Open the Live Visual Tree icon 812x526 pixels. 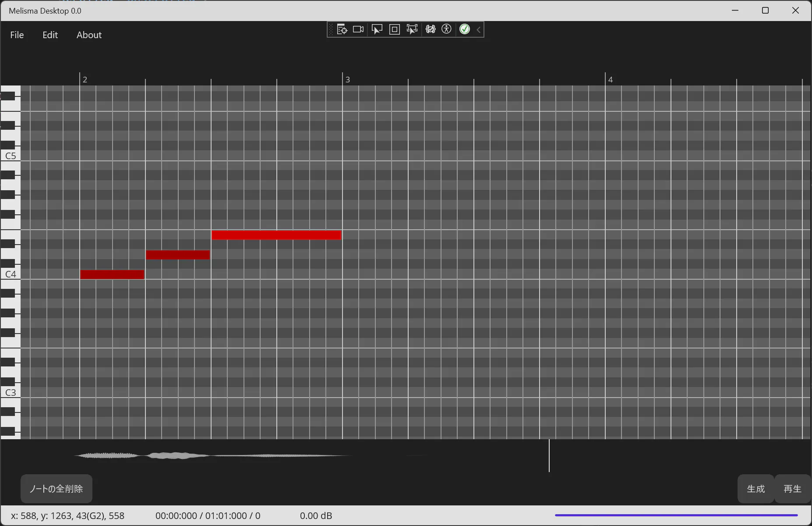point(342,29)
